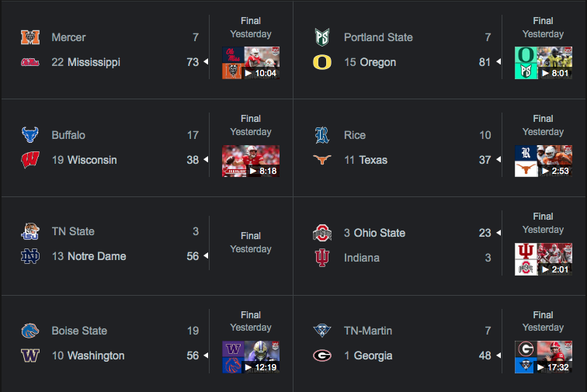Click the Oregon O logo icon
The height and width of the screenshot is (392, 587).
click(x=322, y=62)
